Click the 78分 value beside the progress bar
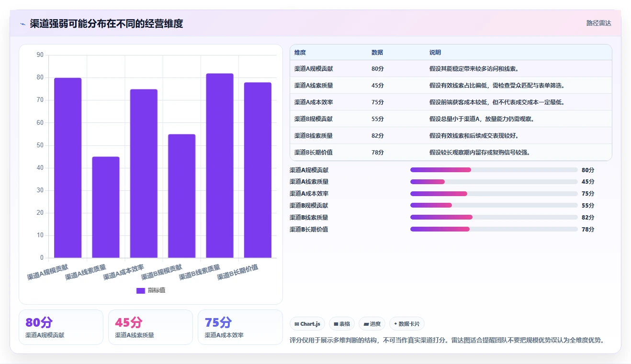The width and height of the screenshot is (631, 364). point(588,229)
